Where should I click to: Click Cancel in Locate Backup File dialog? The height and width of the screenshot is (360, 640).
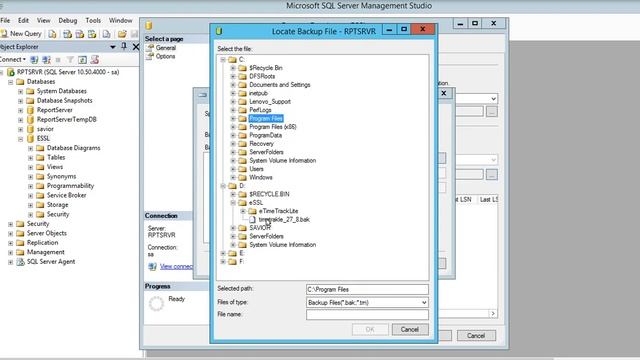point(410,329)
